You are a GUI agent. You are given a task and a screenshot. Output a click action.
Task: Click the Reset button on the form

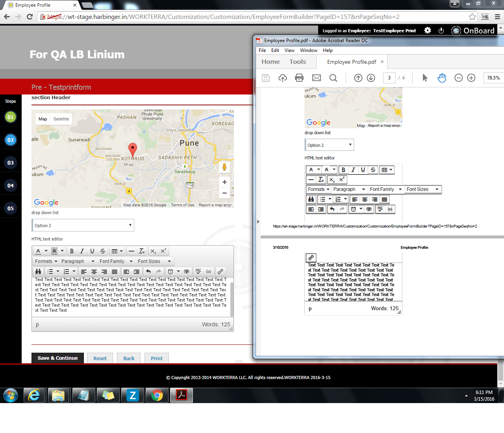pos(100,358)
